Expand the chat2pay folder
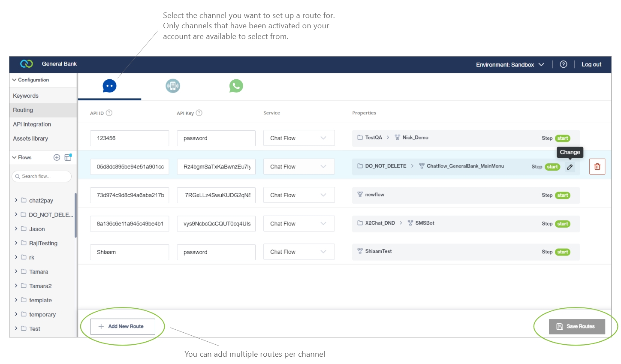Image resolution: width=621 pixels, height=364 pixels. point(16,200)
